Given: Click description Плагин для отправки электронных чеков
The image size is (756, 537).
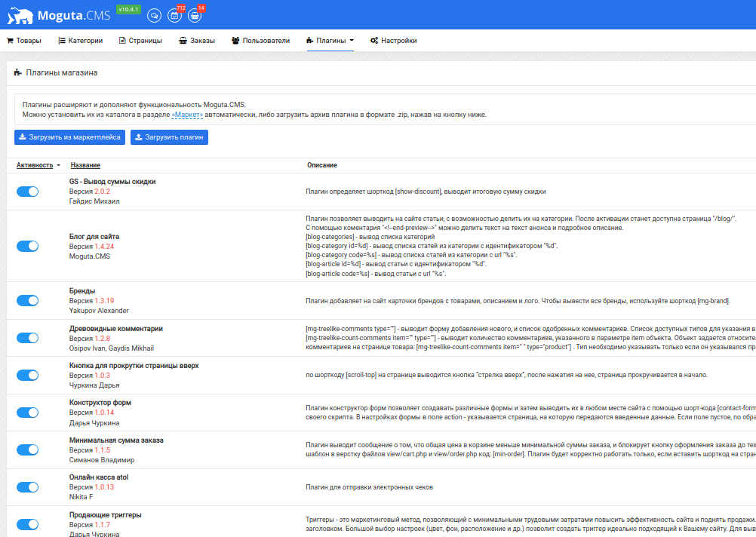Looking at the screenshot, I should pyautogui.click(x=369, y=487).
